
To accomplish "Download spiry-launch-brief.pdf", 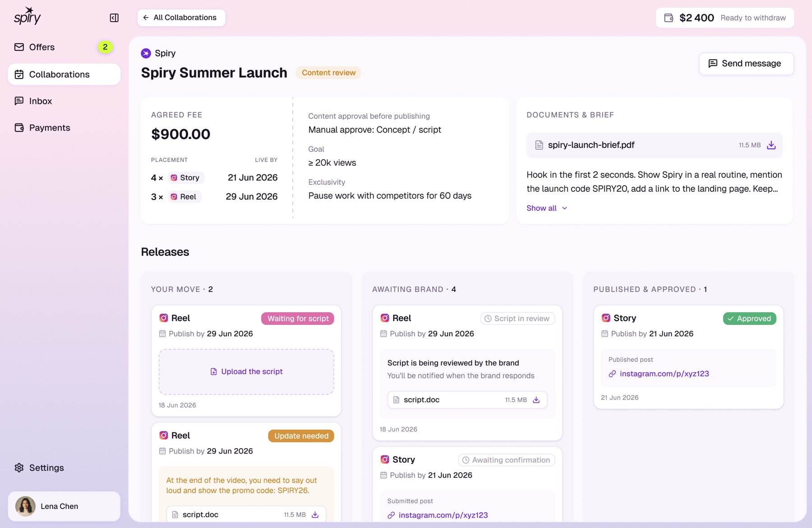I will [771, 145].
